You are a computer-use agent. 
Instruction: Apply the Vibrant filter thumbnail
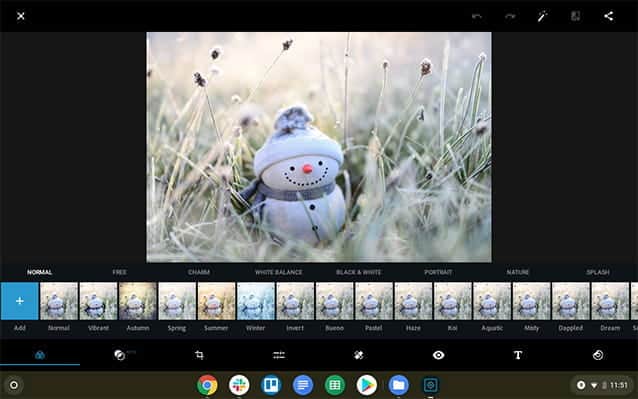[x=98, y=301]
